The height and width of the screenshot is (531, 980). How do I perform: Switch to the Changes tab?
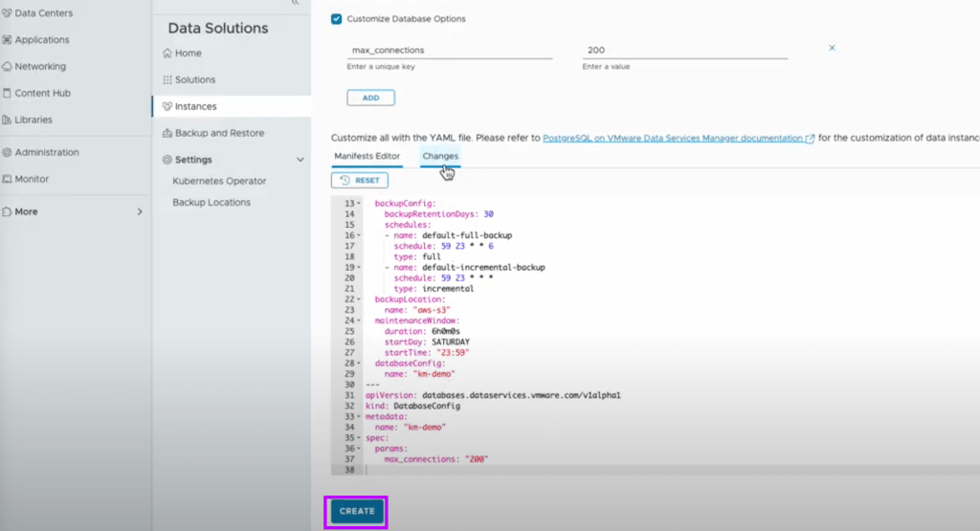coord(440,156)
